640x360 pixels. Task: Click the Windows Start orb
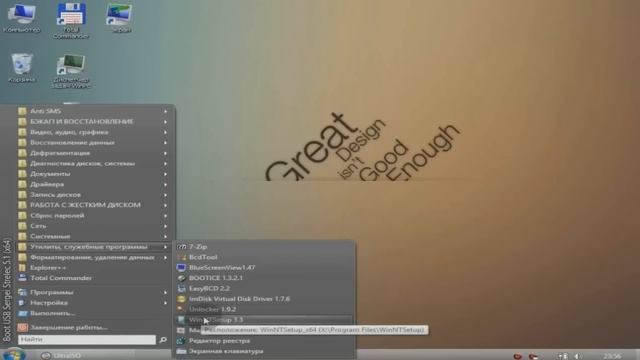(13, 354)
